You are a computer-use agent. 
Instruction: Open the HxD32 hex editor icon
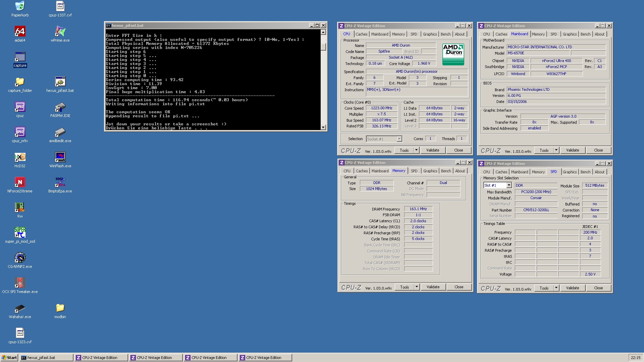[20, 157]
